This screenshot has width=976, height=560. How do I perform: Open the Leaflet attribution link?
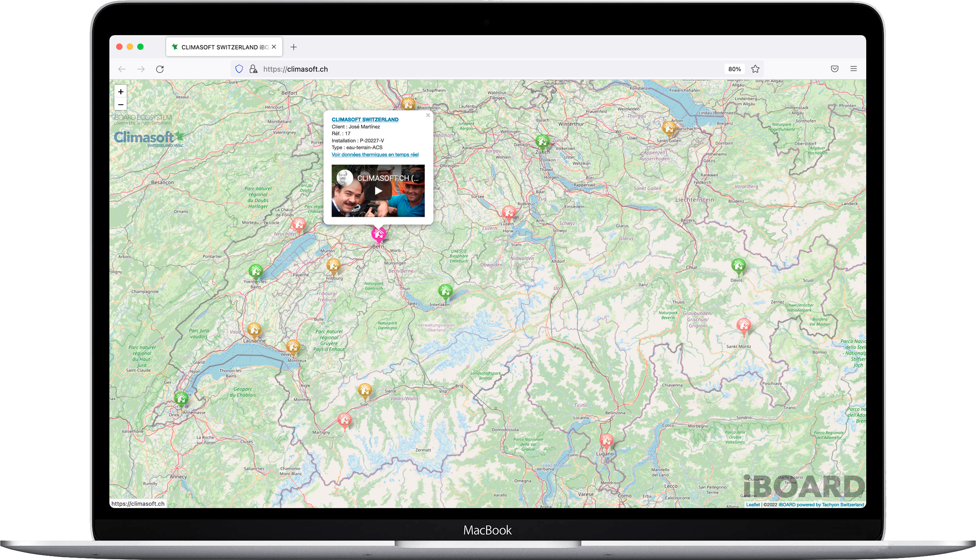(x=753, y=505)
